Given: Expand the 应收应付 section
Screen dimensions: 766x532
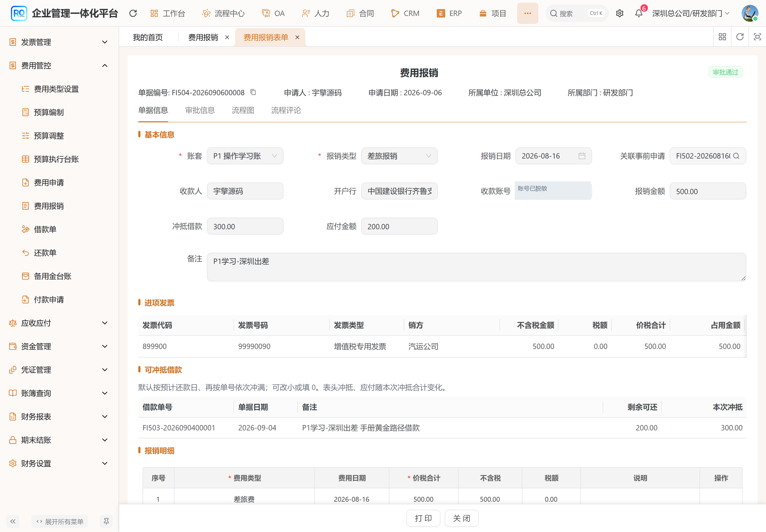Looking at the screenshot, I should tap(59, 323).
